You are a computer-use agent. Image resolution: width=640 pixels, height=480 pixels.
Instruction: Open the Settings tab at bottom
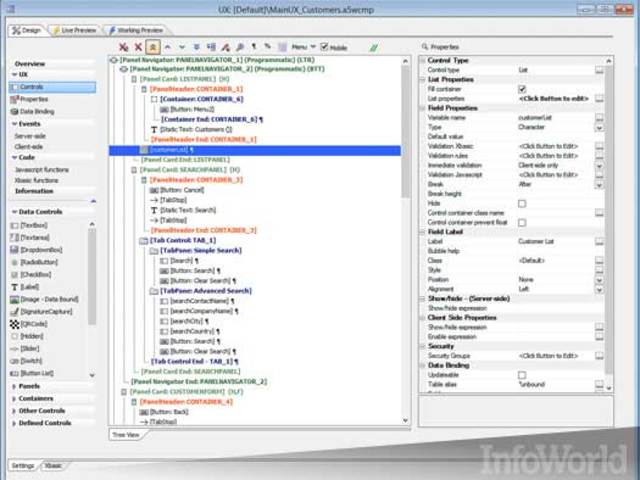coord(23,465)
